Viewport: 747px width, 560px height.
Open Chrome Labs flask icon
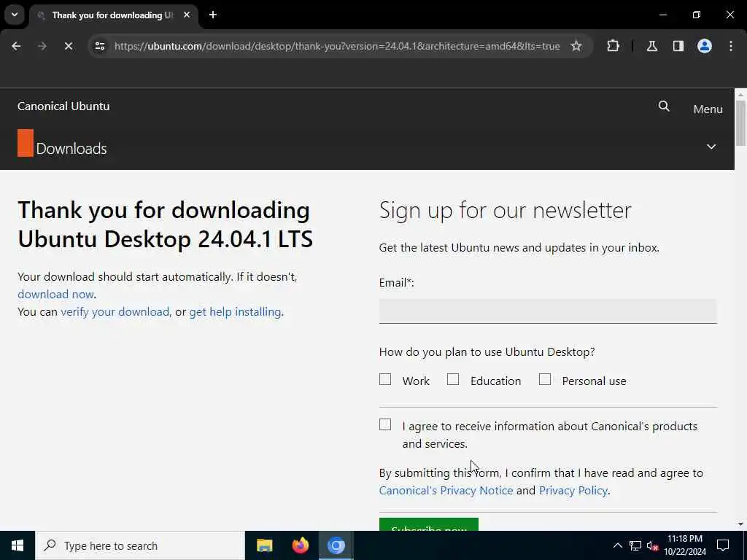(651, 46)
